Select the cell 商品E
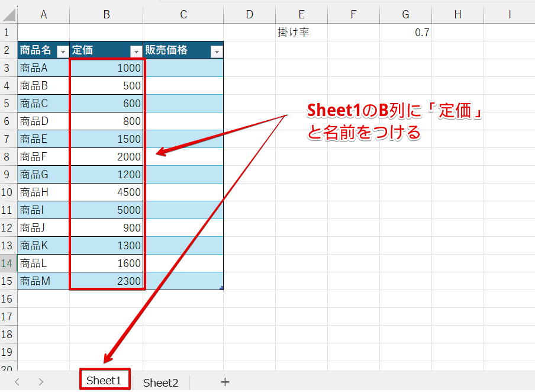535x392 pixels. point(43,139)
